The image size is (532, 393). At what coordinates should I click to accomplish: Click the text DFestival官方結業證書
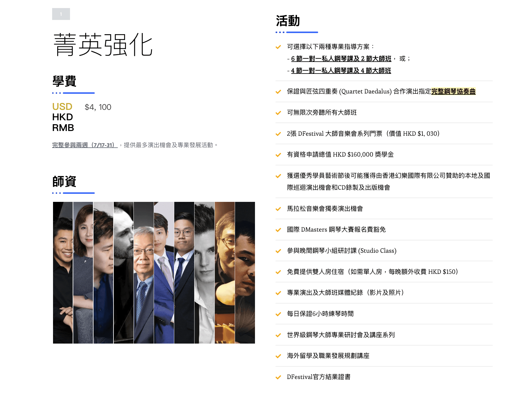319,377
